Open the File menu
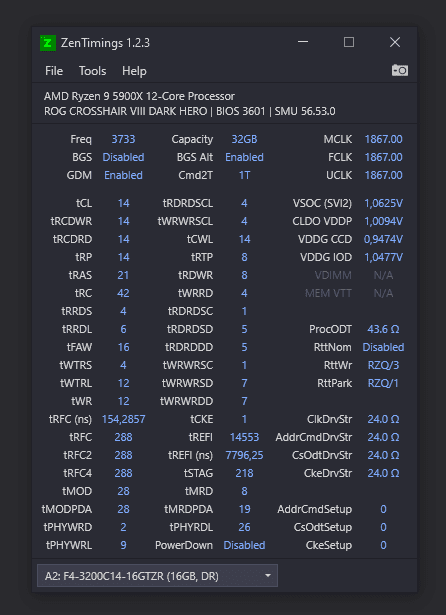446x615 pixels. coord(54,71)
